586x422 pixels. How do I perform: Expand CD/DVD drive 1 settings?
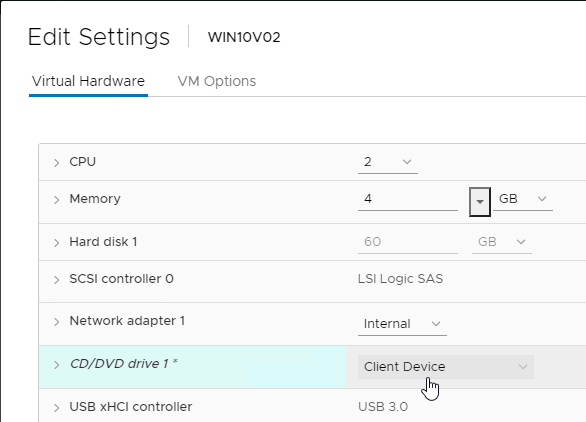coord(56,365)
